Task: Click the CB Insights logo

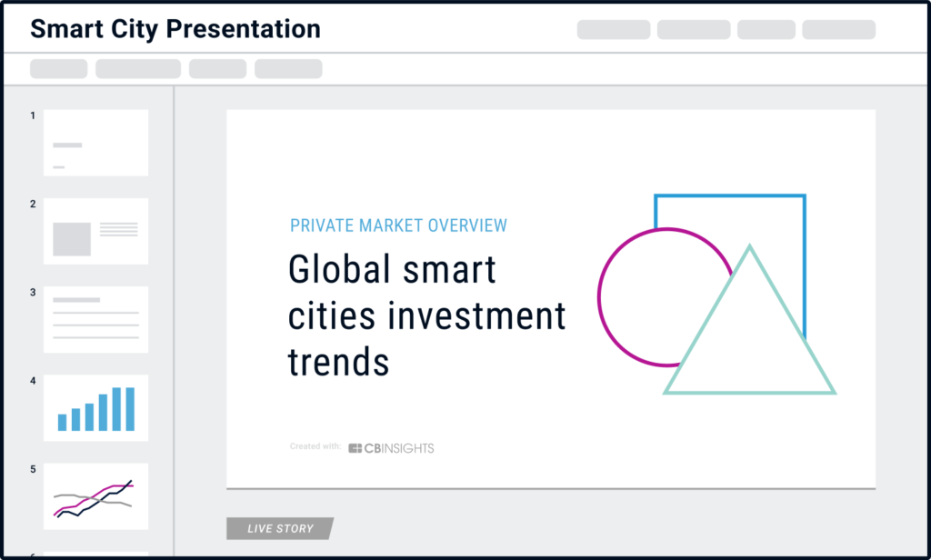Action: point(391,448)
